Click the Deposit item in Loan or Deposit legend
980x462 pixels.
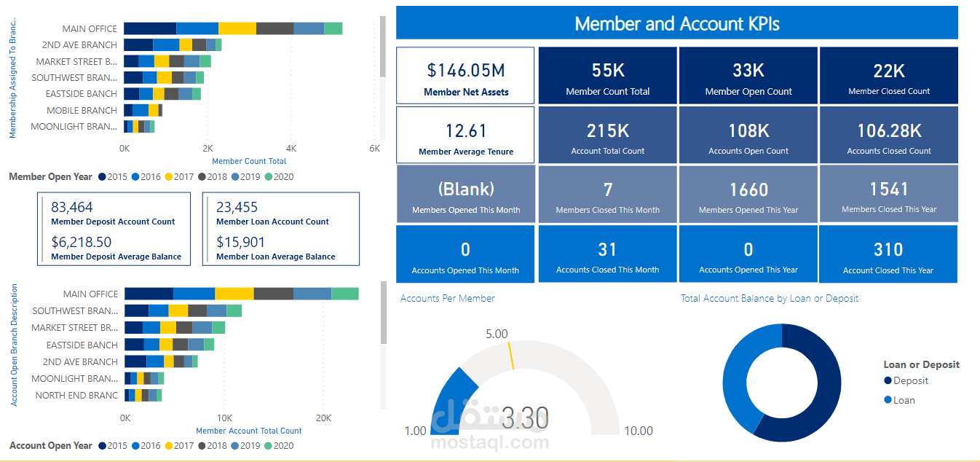pyautogui.click(x=905, y=380)
